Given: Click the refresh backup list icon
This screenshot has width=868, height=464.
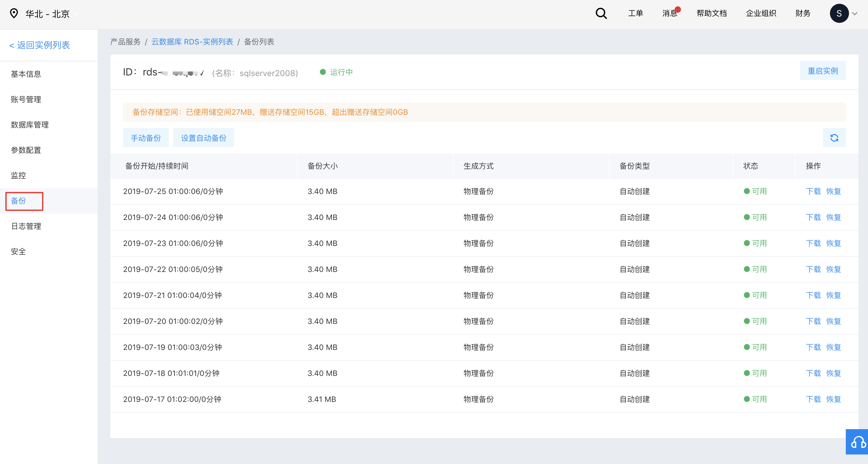Looking at the screenshot, I should click(x=834, y=138).
